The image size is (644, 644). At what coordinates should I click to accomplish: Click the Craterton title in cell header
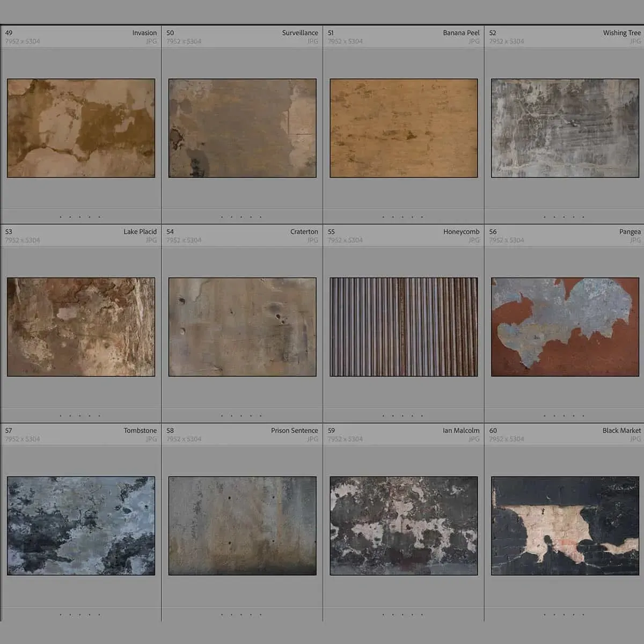pos(304,232)
